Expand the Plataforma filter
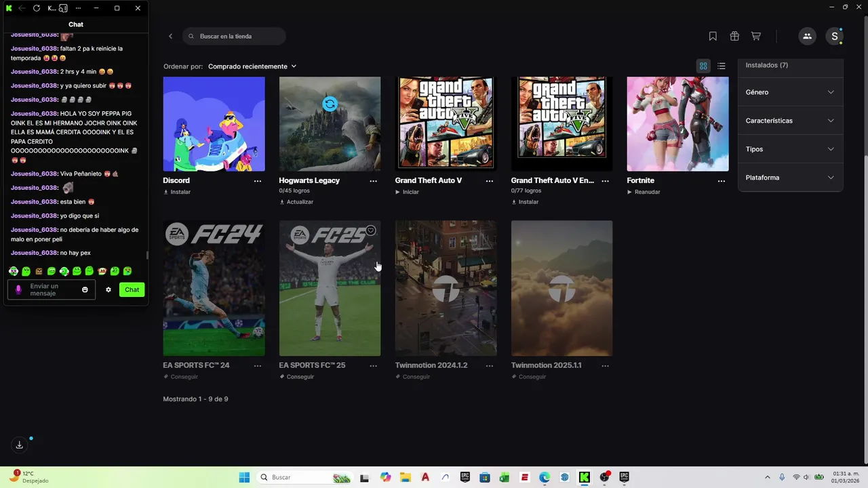868x488 pixels. click(790, 178)
